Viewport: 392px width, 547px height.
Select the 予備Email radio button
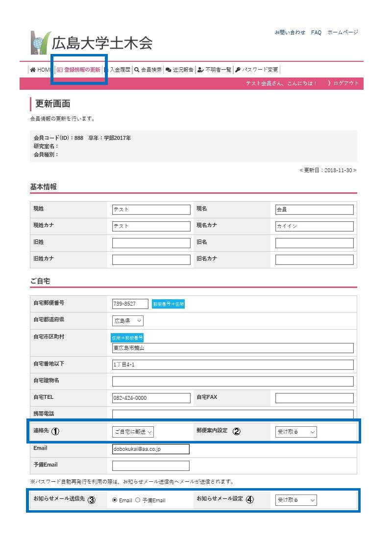coord(138,500)
